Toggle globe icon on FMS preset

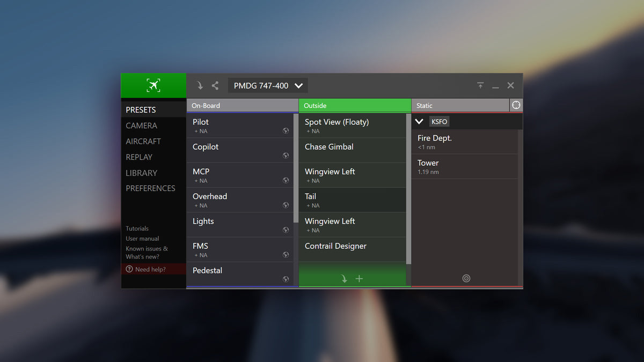point(286,255)
